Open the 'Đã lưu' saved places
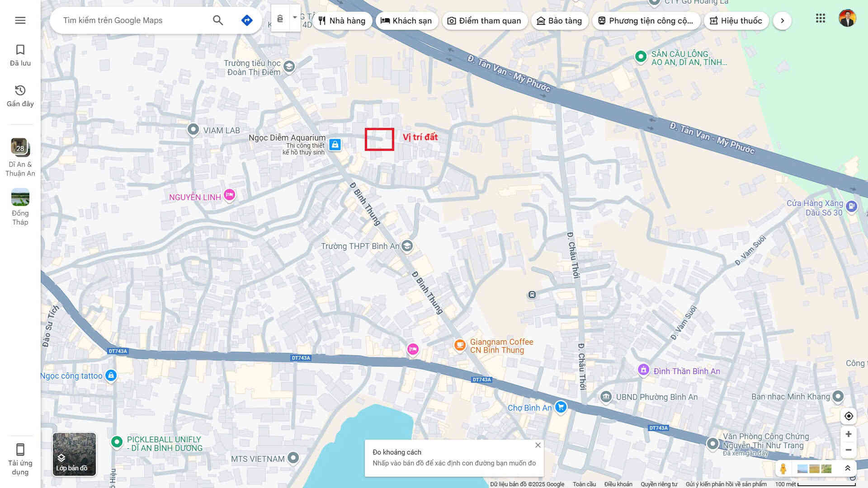 point(20,55)
